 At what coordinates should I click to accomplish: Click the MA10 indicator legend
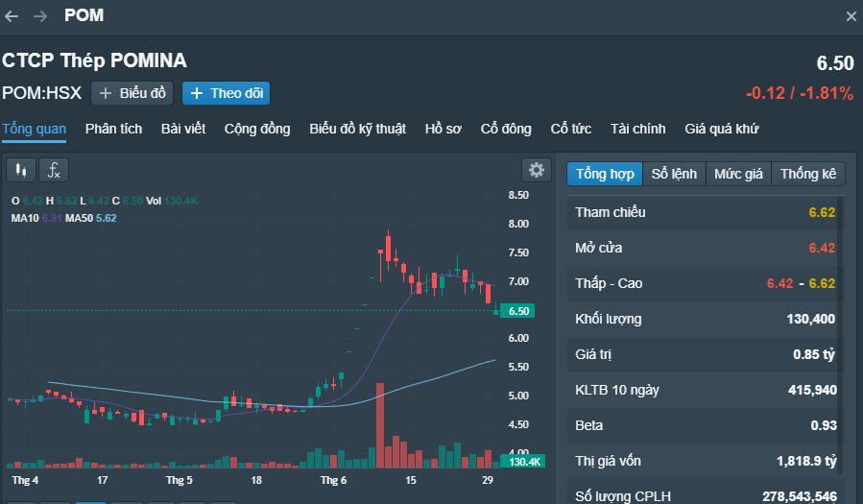[x=36, y=219]
